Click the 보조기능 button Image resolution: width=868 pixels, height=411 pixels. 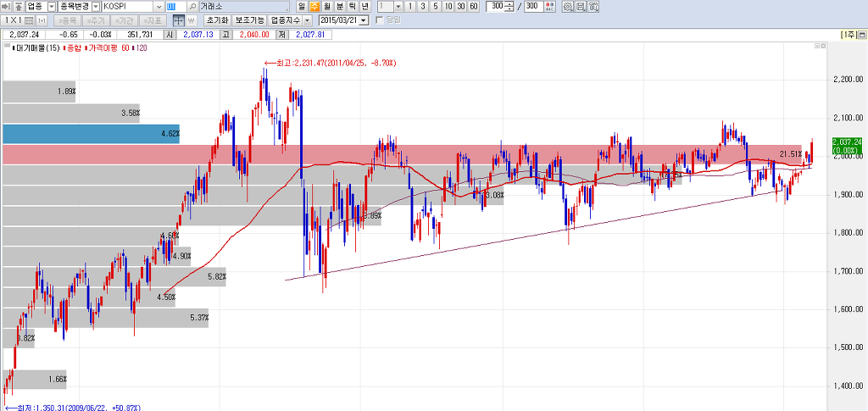[250, 20]
